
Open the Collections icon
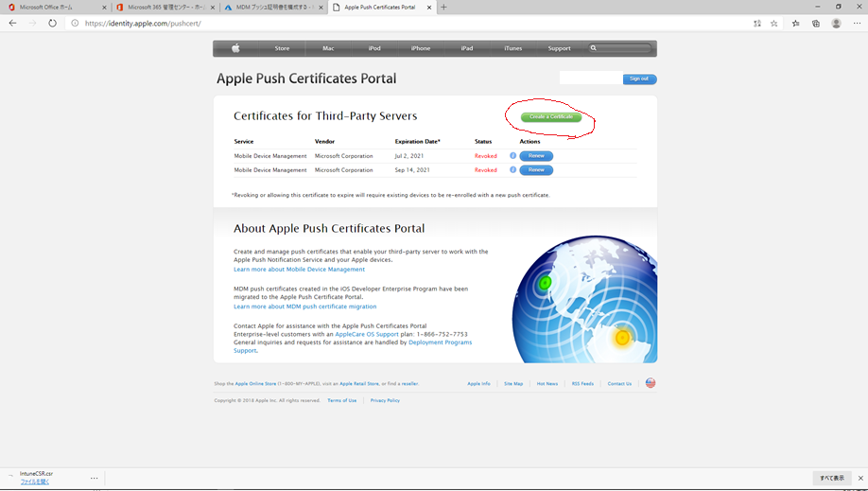(816, 24)
